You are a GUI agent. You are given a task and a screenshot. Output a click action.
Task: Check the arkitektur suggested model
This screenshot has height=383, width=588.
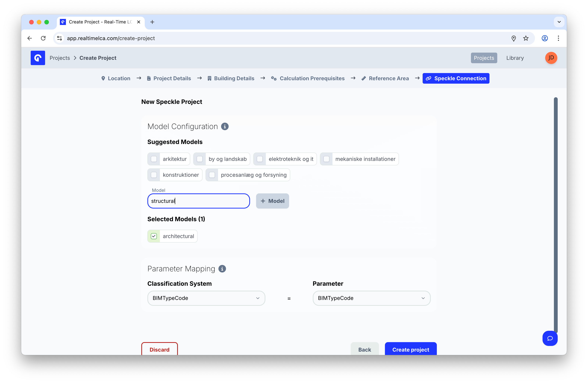pos(154,159)
